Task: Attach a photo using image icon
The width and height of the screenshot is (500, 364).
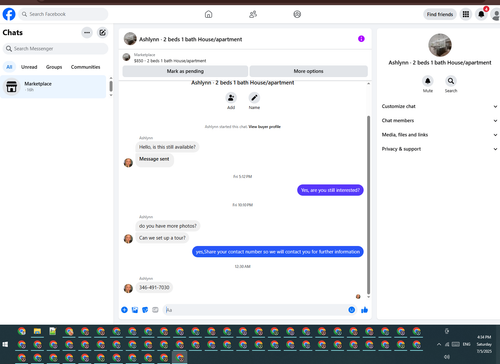Action: (x=135, y=310)
